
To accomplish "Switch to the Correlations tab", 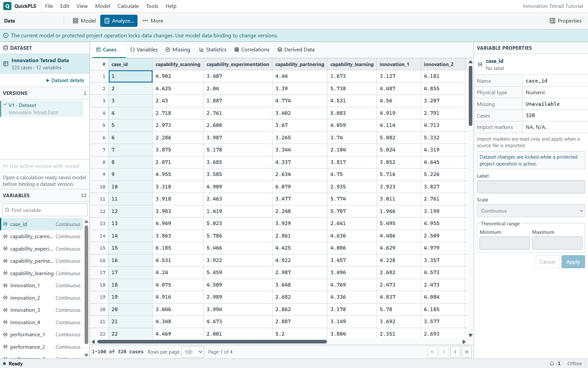I will point(252,49).
